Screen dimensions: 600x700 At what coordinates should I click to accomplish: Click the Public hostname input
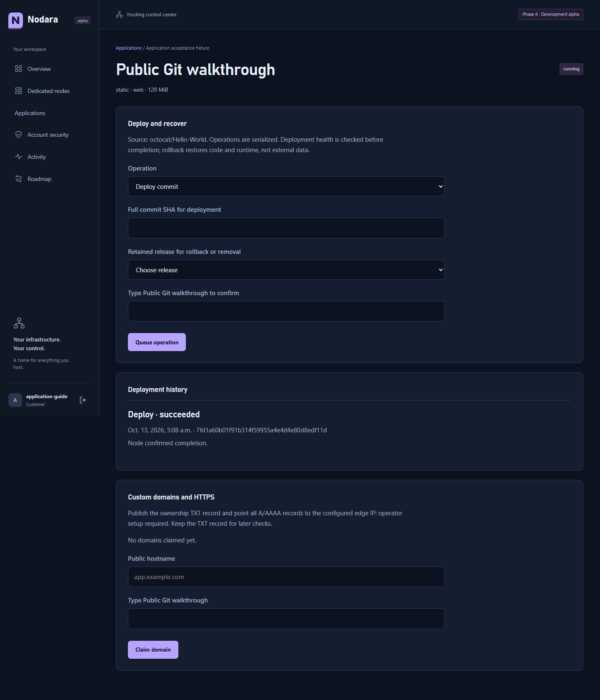286,577
